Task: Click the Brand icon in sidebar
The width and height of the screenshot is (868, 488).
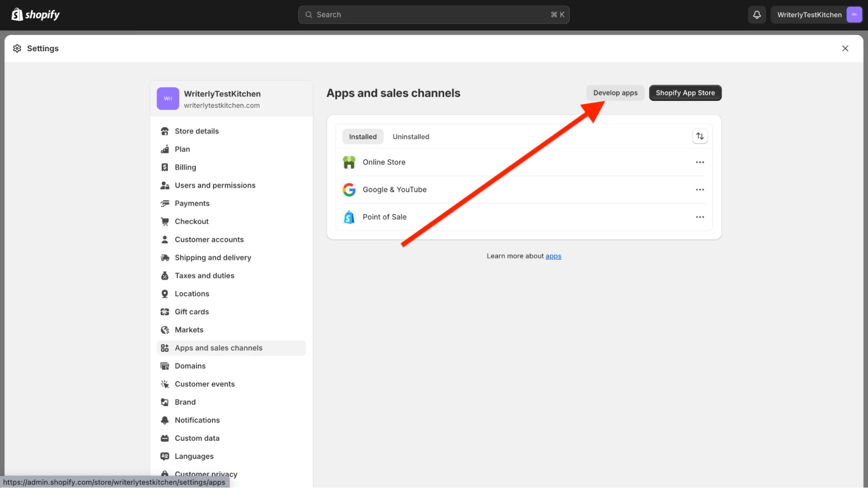Action: 165,402
